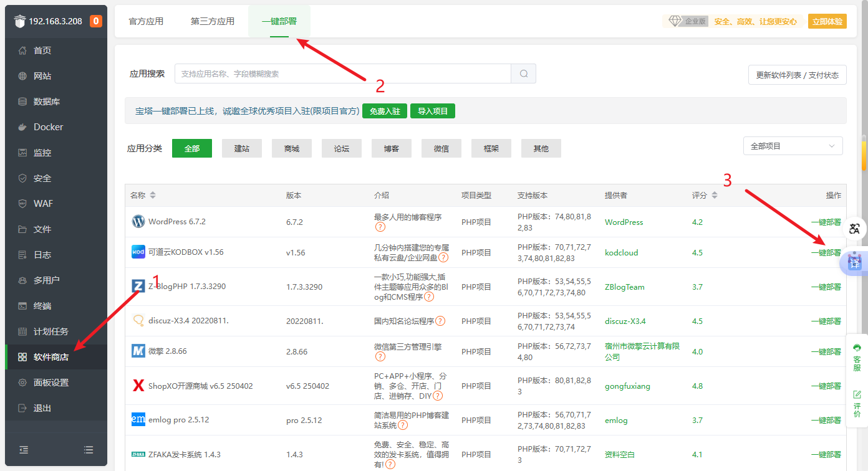Click the 应用搜索 search input field
Screen dimensions: 868x471
(343, 74)
